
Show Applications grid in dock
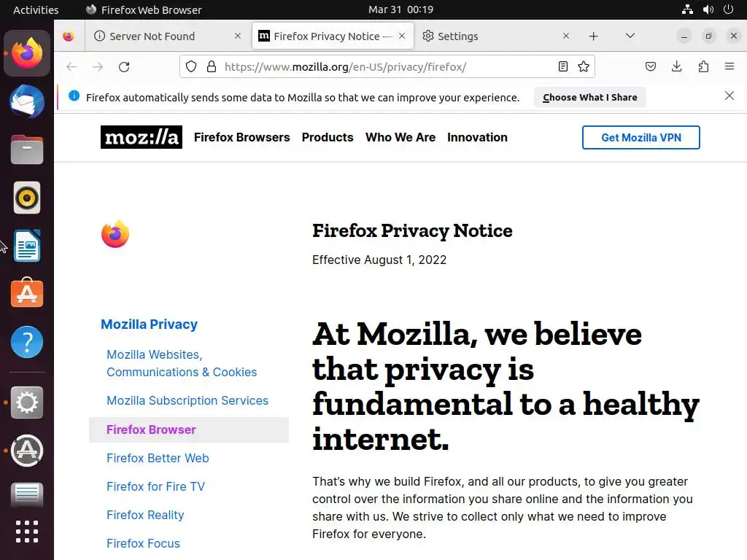[x=27, y=532]
